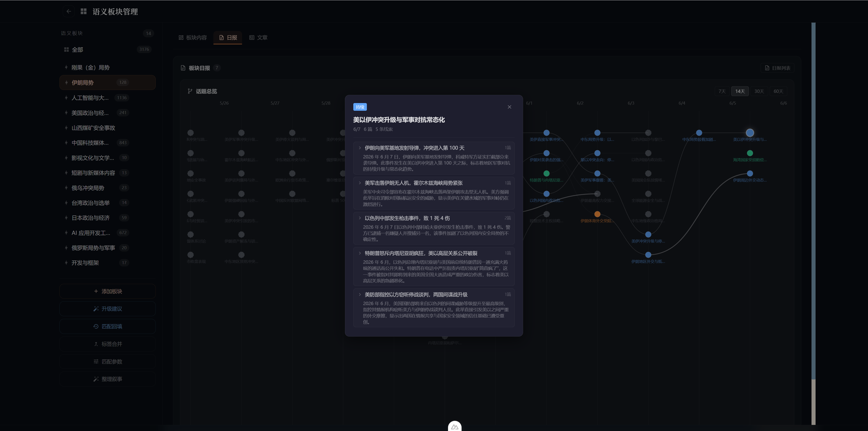The height and width of the screenshot is (431, 868).
Task: Click the 以色列加沙与黎巴... node on 6/3
Action: [x=648, y=132]
